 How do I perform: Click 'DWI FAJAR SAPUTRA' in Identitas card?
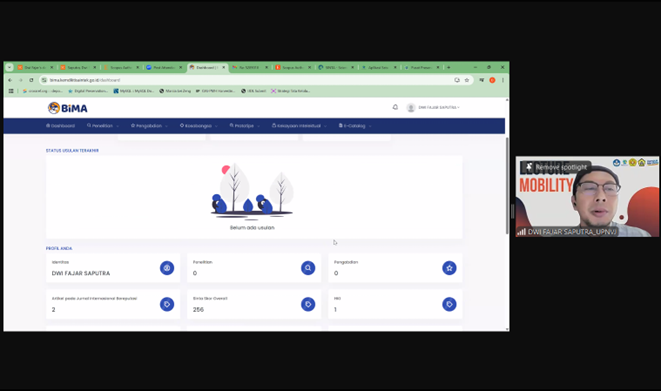[81, 273]
